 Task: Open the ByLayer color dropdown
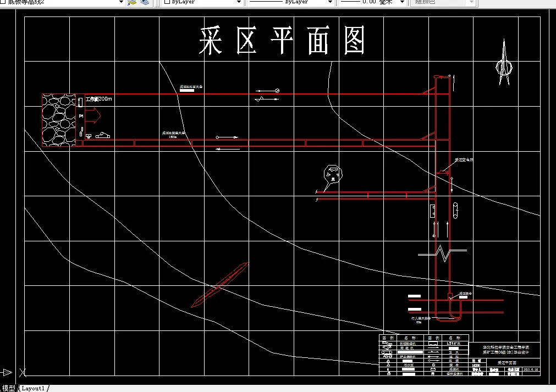[x=240, y=3]
